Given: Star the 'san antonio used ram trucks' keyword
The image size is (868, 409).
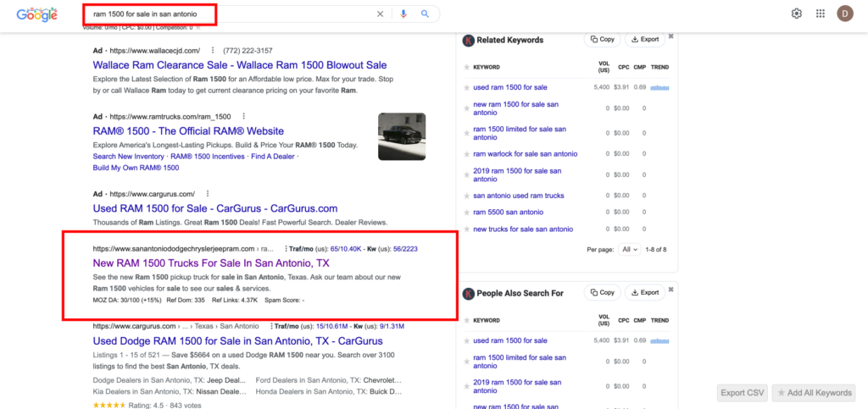Looking at the screenshot, I should 467,196.
